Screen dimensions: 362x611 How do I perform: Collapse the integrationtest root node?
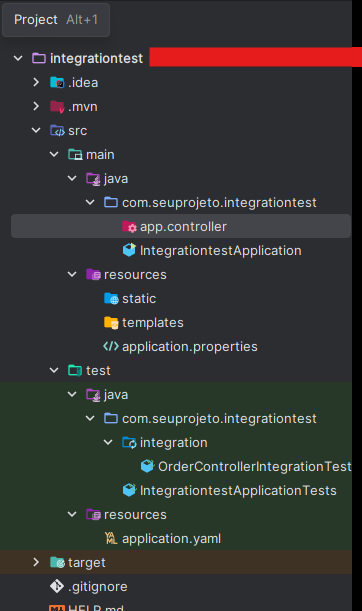18,58
